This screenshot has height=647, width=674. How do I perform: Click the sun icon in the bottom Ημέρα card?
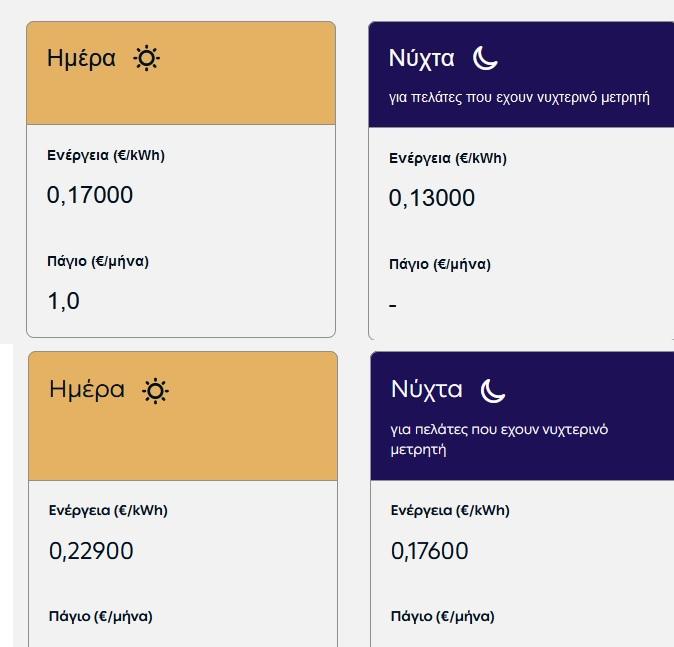point(155,391)
